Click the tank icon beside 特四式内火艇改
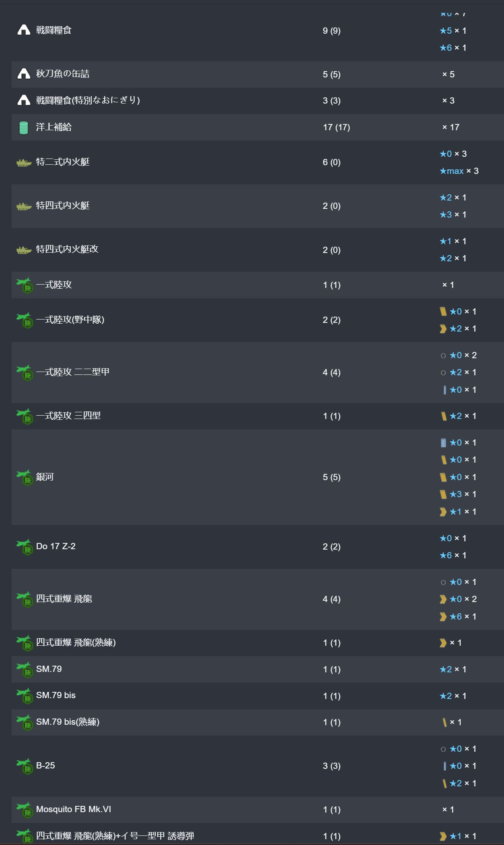Screen dimensions: 504x845 (x=24, y=250)
